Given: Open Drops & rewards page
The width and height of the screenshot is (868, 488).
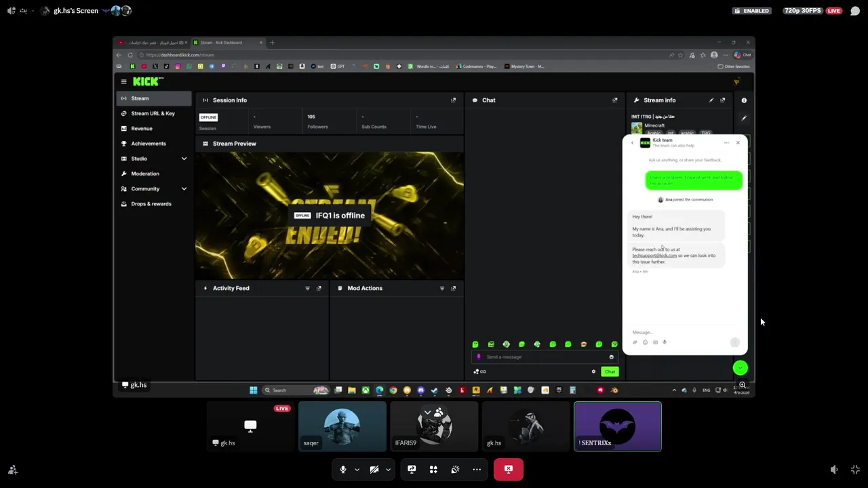Looking at the screenshot, I should coord(155,203).
